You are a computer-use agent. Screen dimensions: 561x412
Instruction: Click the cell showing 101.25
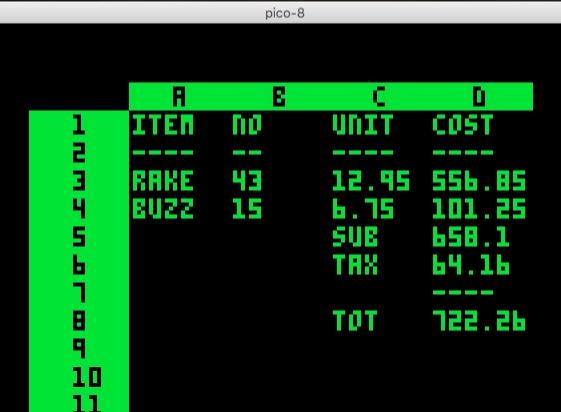(479, 209)
